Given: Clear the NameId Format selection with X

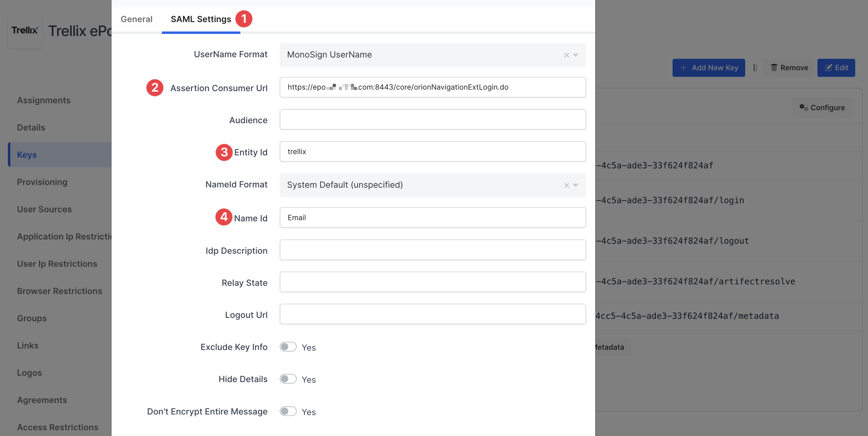Looking at the screenshot, I should 566,185.
